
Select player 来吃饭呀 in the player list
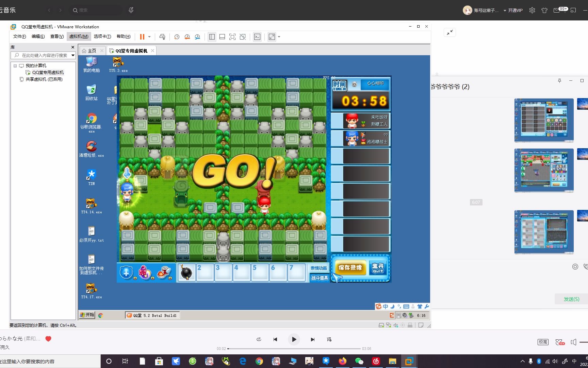[x=361, y=121]
